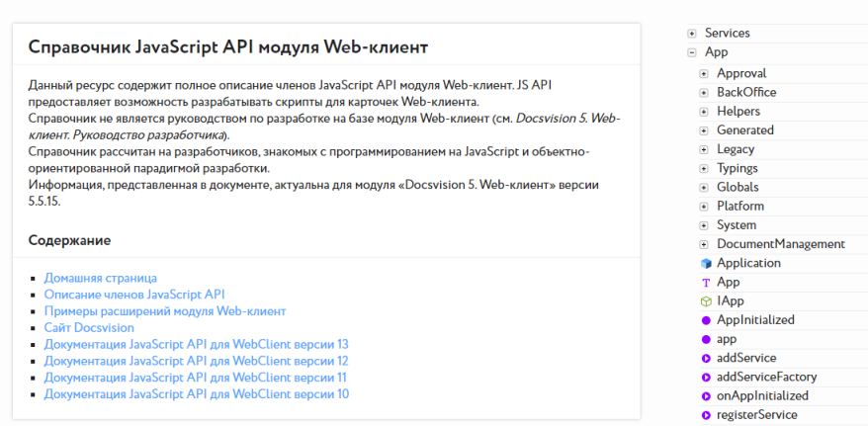Click the method icon beside addServiceFactory
Screen dimensions: 868x426
point(706,378)
